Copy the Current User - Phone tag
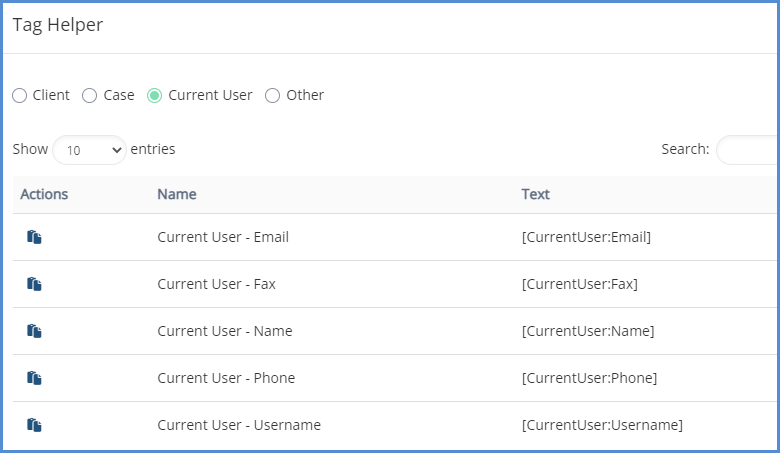The image size is (780, 453). 34,378
